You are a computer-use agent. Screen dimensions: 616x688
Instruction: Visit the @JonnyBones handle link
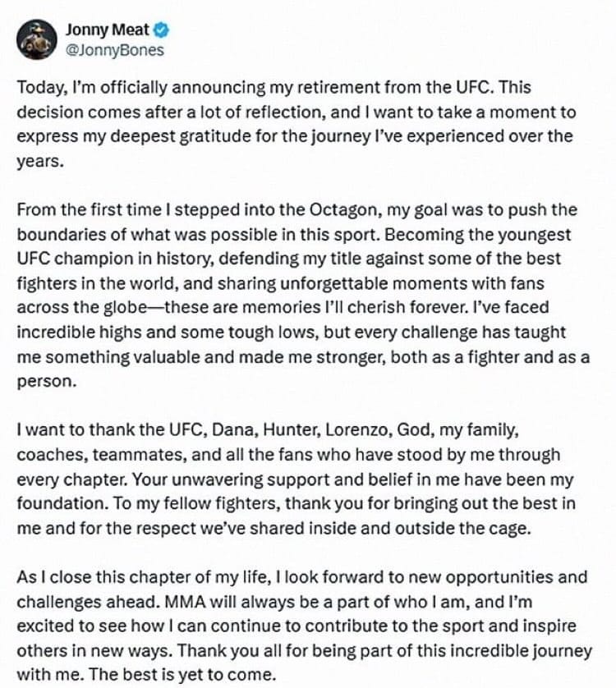115,50
